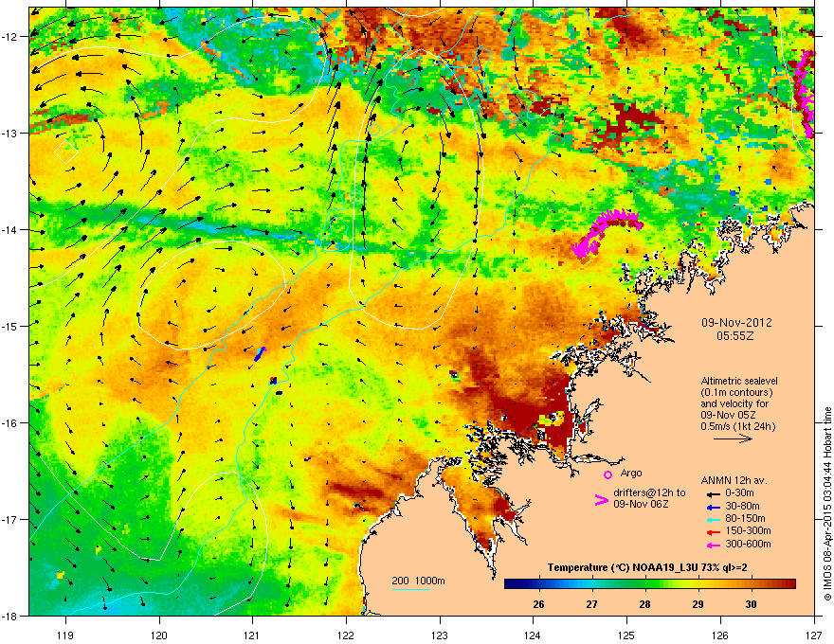Click the magenta Argo circle legend symbol
Image resolution: width=834 pixels, height=644 pixels.
tap(607, 474)
